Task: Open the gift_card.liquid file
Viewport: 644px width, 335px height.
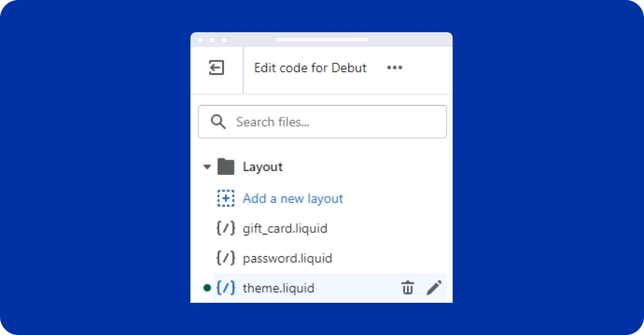Action: point(285,228)
